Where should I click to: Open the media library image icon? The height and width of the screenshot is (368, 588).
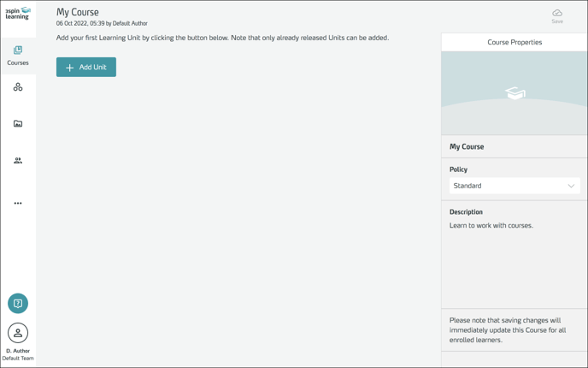[x=18, y=124]
